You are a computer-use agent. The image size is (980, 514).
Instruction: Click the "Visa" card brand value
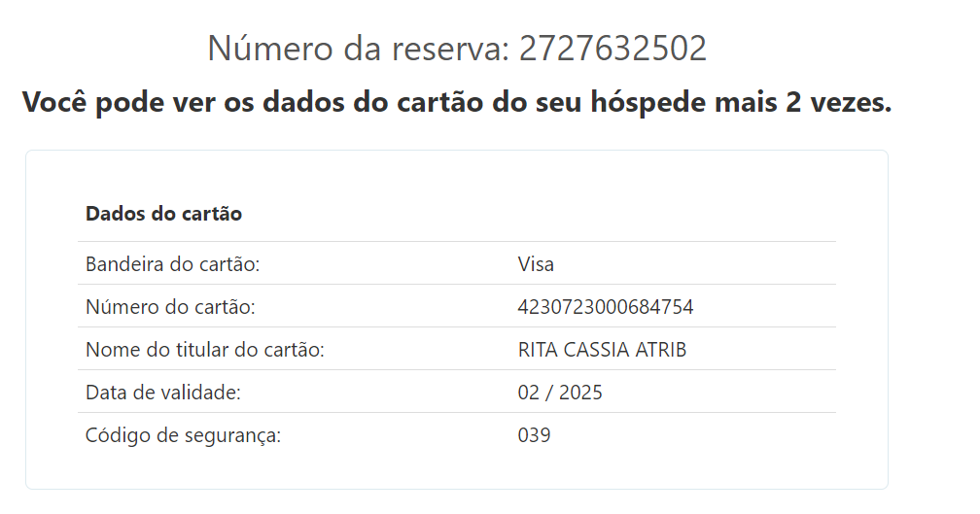click(x=536, y=264)
